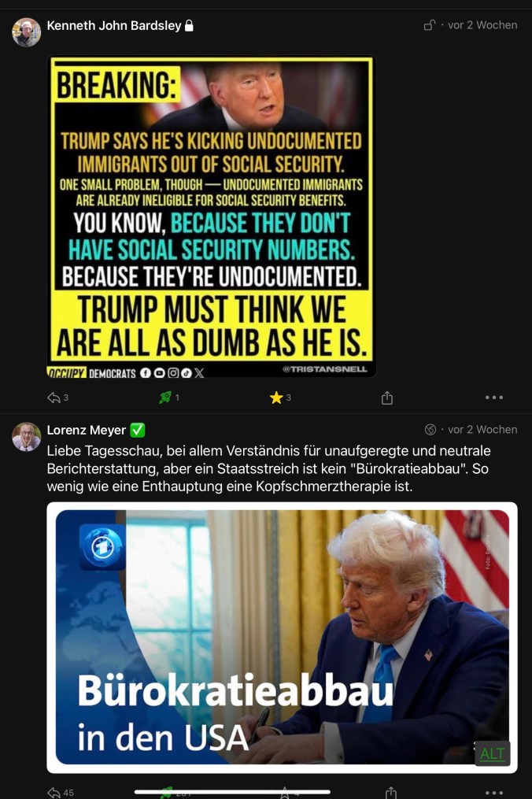Open the Bürokratieabbau Tagesschau image

coord(282,638)
